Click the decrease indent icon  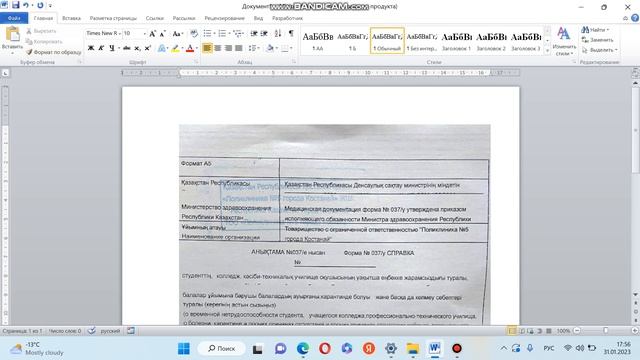[x=254, y=33]
